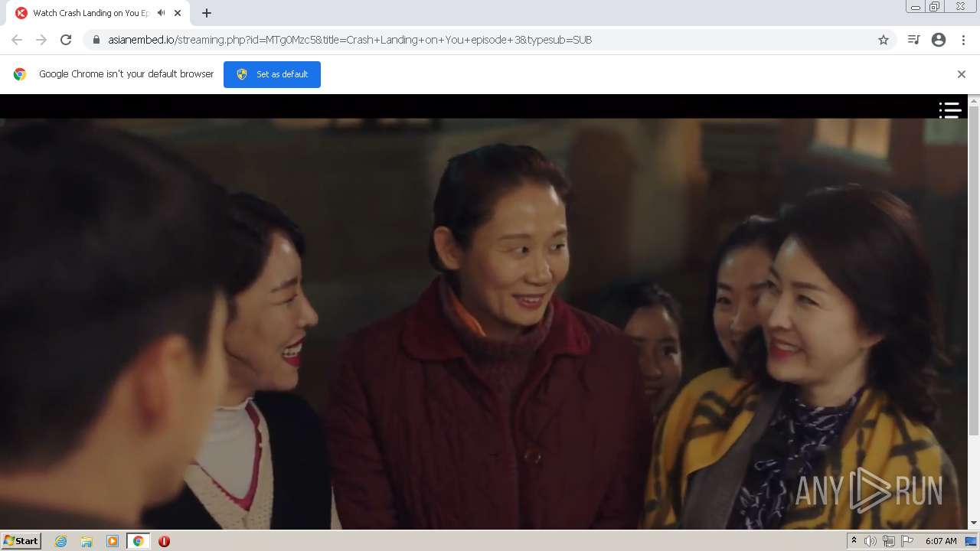This screenshot has width=980, height=551.
Task: Click the scrollbar down arrow
Action: point(974,523)
